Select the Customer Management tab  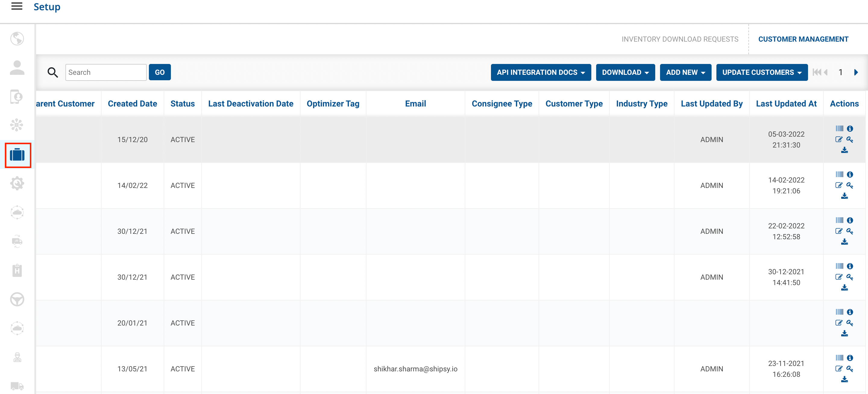tap(803, 39)
